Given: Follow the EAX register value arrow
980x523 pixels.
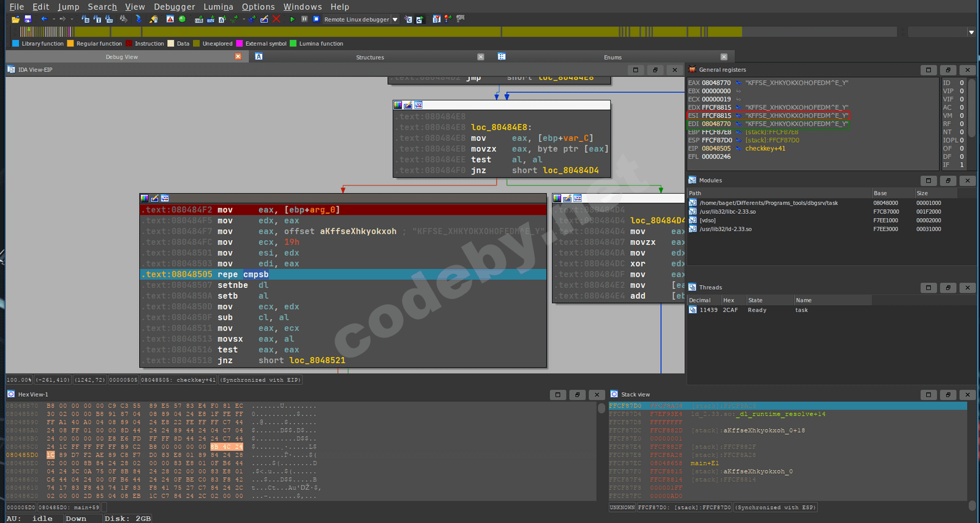Looking at the screenshot, I should click(x=738, y=83).
